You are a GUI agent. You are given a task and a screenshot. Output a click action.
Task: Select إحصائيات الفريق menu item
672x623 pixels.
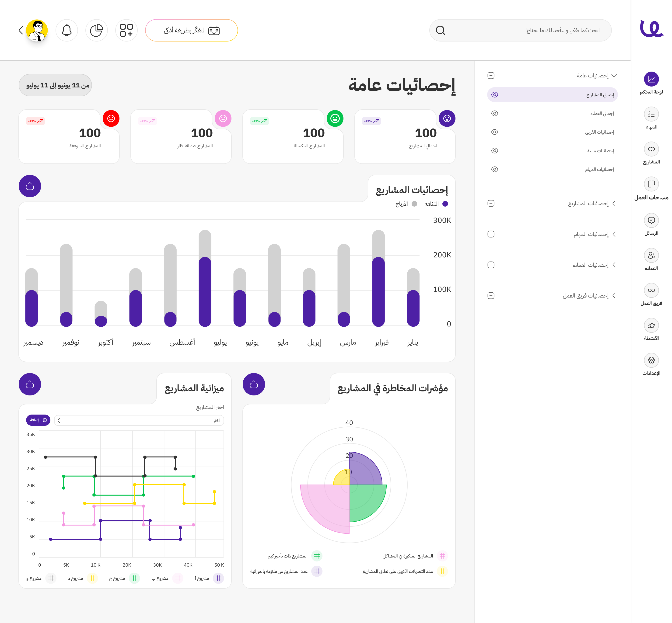pyautogui.click(x=552, y=132)
